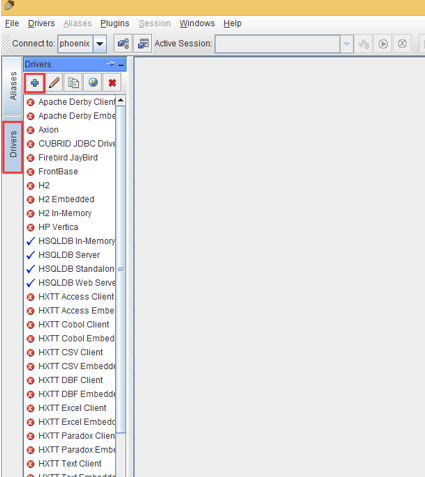Viewport: 425px width, 477px height.
Task: Open the Drivers menu
Action: point(41,23)
